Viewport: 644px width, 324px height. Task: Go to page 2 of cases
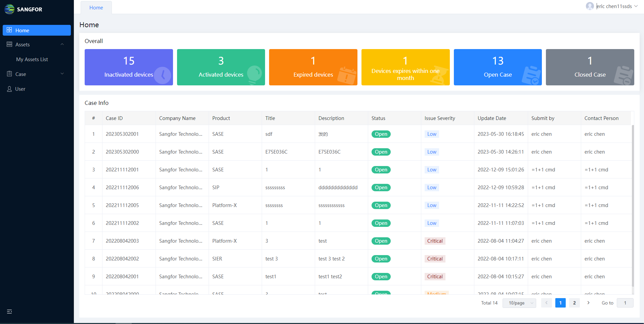coord(574,303)
